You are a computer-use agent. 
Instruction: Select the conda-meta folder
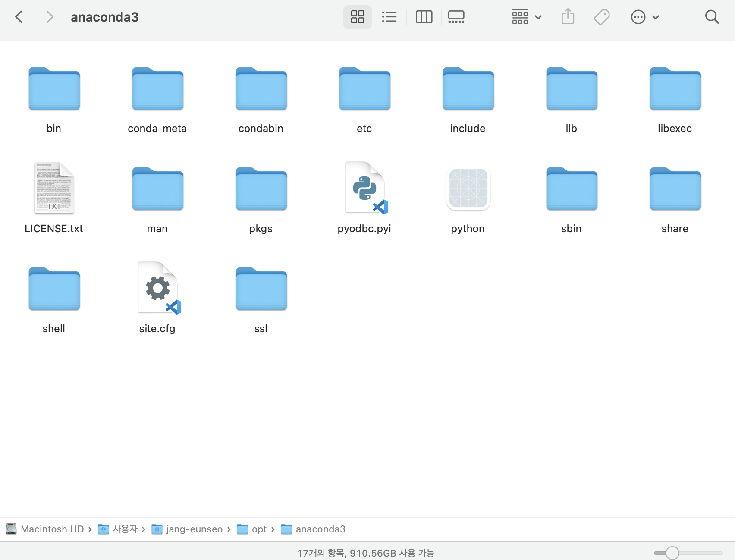tap(158, 89)
